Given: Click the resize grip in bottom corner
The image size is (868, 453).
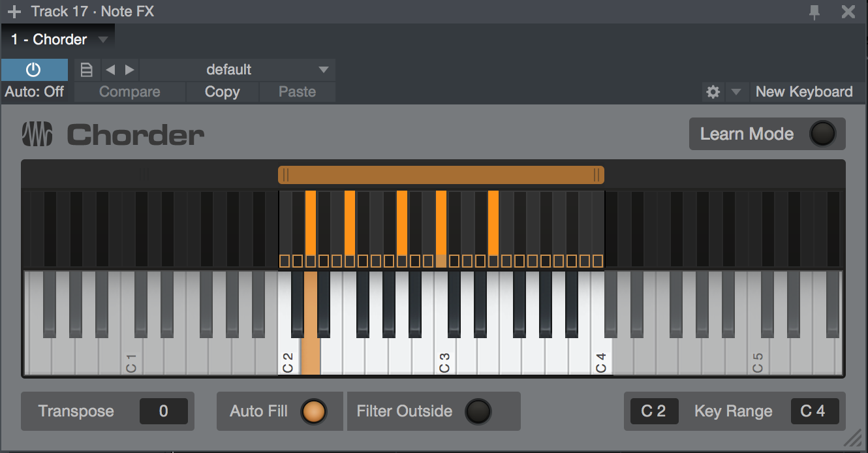Looking at the screenshot, I should tap(853, 438).
